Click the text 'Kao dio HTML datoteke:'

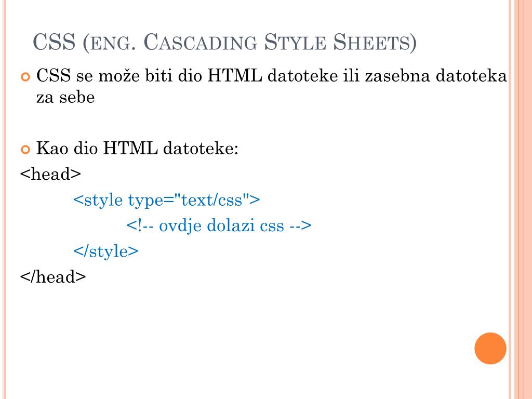[x=137, y=149]
